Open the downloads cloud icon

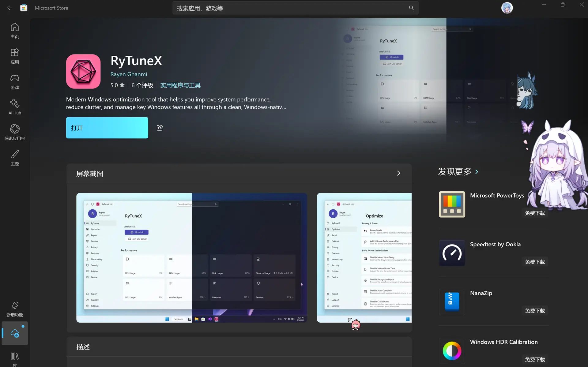(x=15, y=333)
